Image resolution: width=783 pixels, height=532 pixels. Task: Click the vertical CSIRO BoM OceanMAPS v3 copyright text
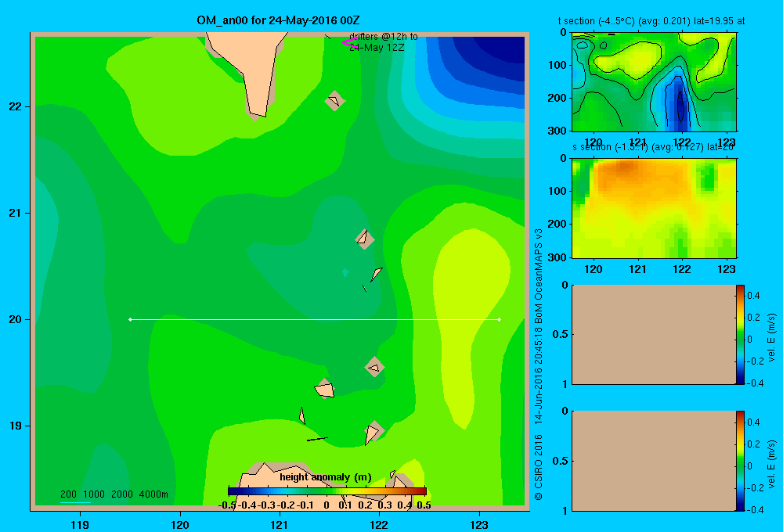coord(539,365)
